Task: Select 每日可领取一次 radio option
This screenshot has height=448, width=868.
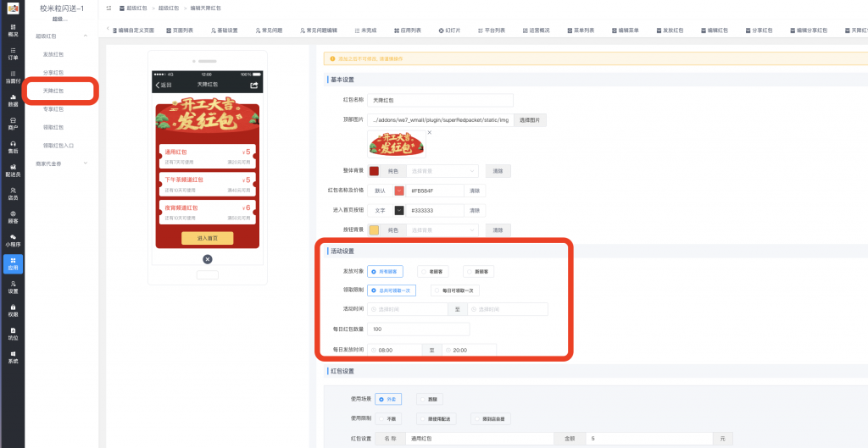Action: 455,290
